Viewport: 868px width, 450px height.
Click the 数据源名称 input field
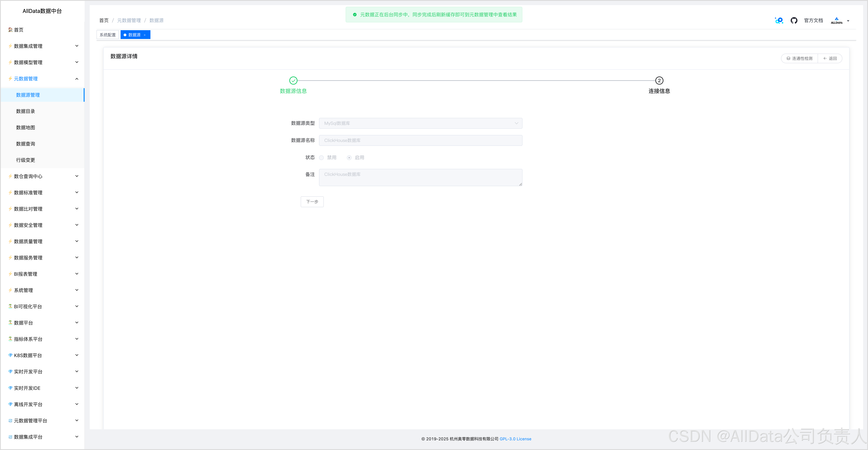[x=420, y=140]
